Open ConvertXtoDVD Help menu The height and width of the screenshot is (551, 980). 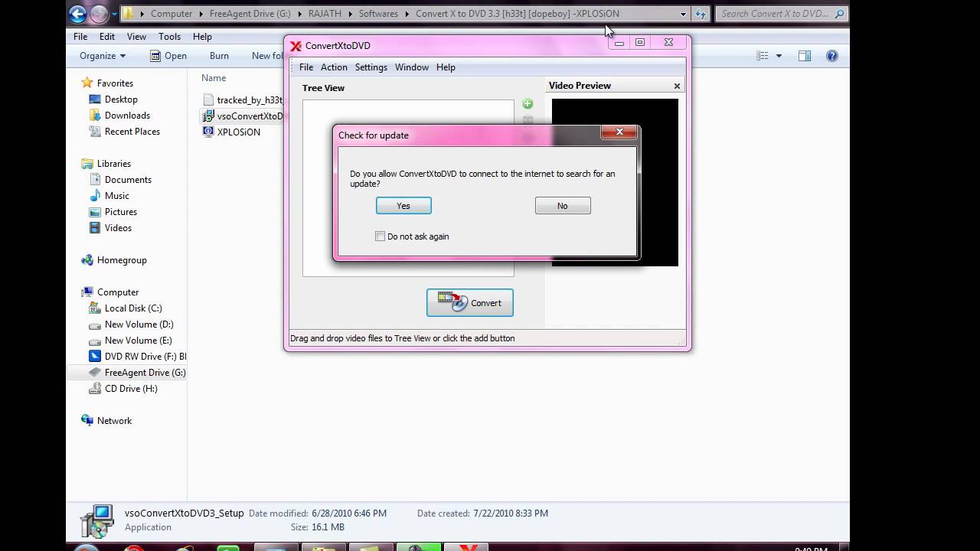(446, 67)
